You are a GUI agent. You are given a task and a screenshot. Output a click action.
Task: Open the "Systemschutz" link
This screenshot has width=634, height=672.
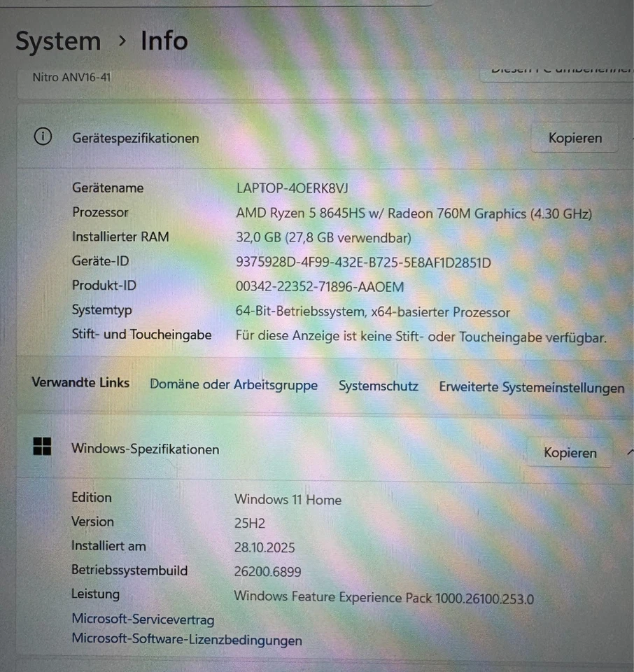[379, 386]
